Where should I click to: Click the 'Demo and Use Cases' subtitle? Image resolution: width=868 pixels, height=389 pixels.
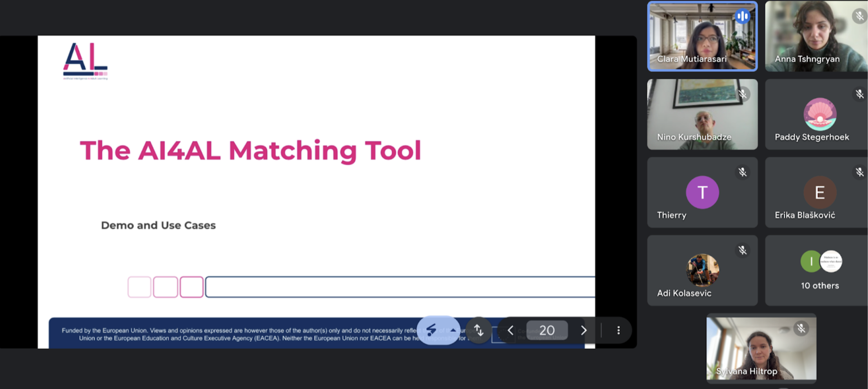[158, 225]
